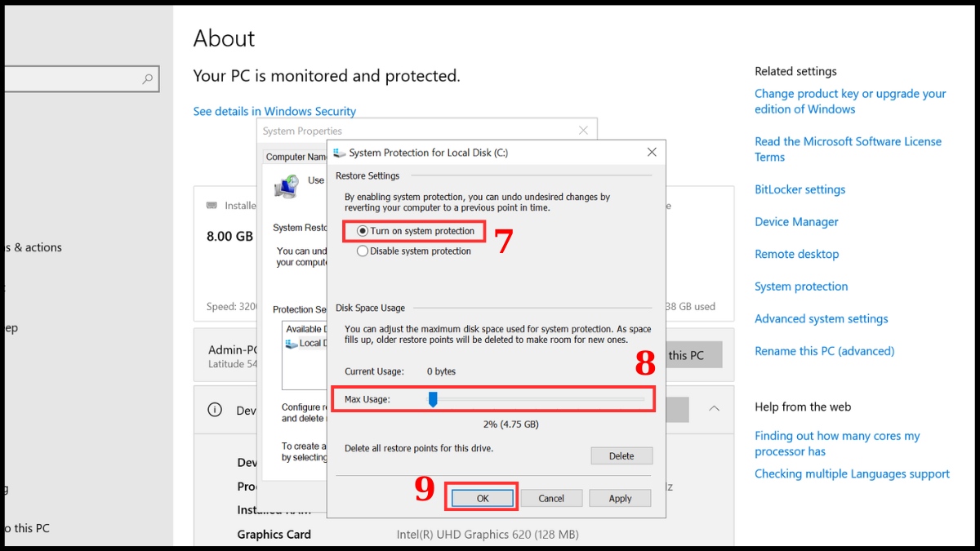This screenshot has width=980, height=551.
Task: Click the Settings search magnifier icon
Action: click(x=148, y=79)
